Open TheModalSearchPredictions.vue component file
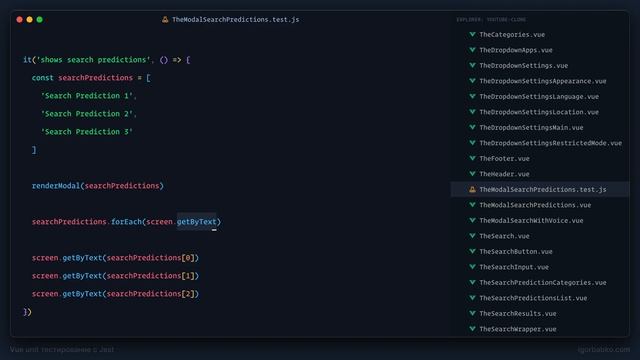Image resolution: width=640 pixels, height=360 pixels. (x=535, y=205)
